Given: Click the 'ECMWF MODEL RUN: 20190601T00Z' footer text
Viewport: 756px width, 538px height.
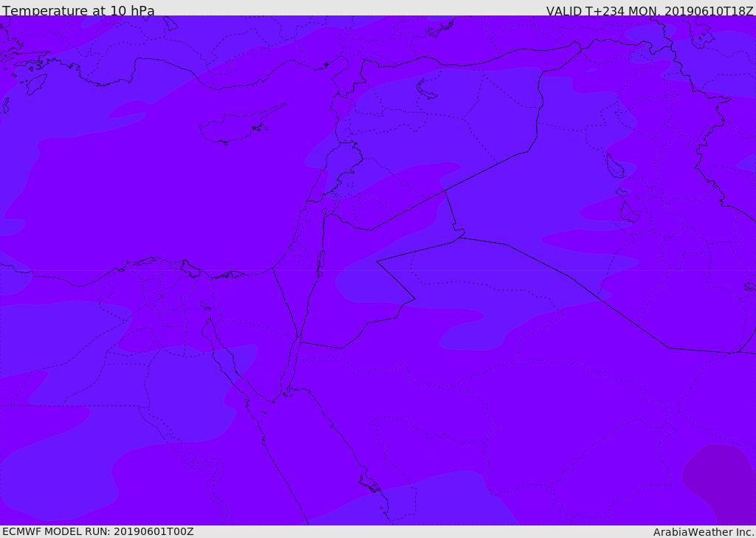Looking at the screenshot, I should coord(98,531).
